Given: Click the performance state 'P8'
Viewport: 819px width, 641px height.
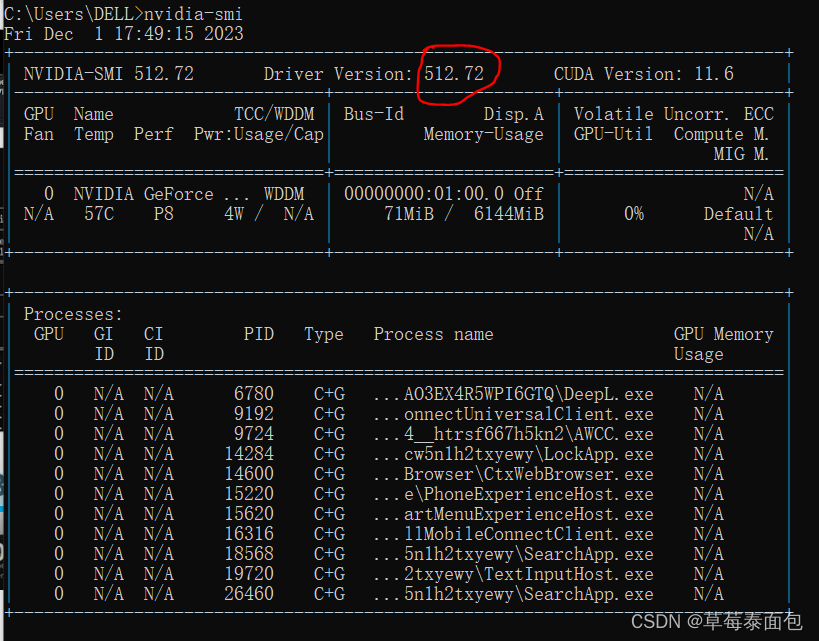Looking at the screenshot, I should (x=163, y=214).
